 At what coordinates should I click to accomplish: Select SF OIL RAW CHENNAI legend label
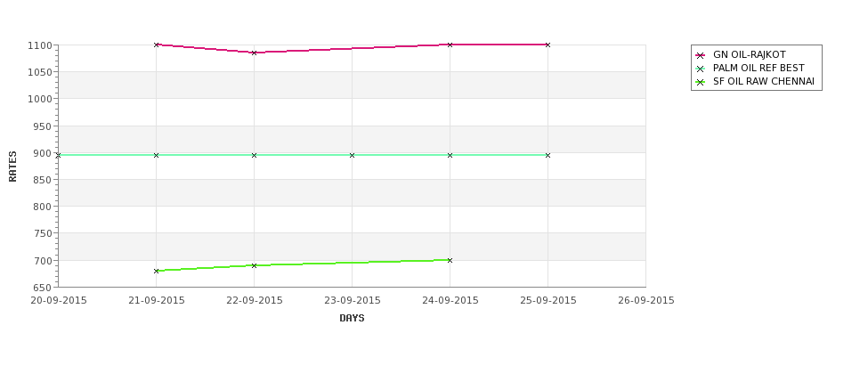(x=763, y=81)
